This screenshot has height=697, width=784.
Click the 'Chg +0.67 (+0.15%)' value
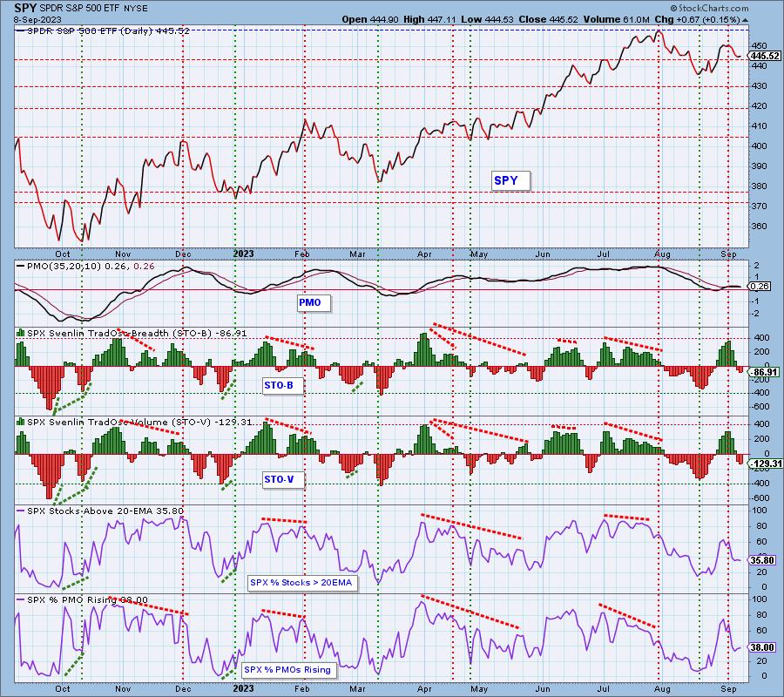click(x=697, y=19)
